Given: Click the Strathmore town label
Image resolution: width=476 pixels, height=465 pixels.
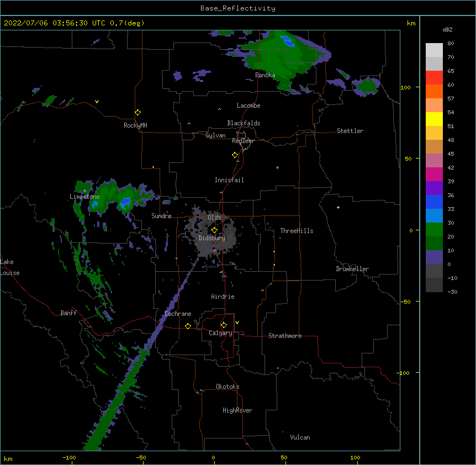Looking at the screenshot, I should 285,336.
